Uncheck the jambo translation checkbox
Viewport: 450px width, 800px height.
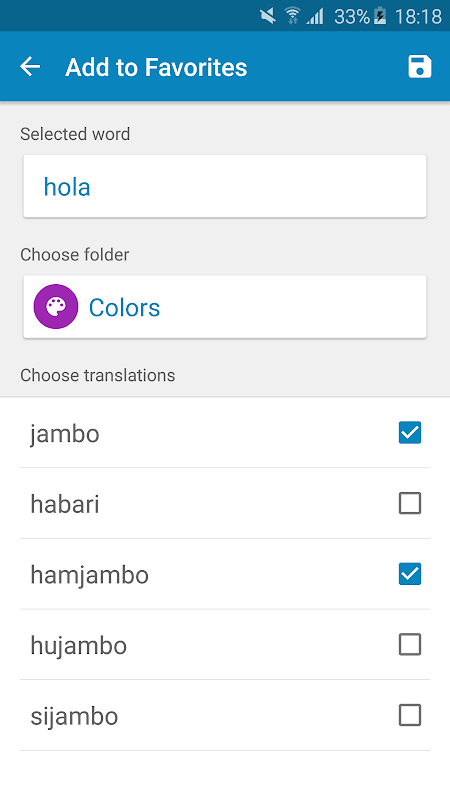(410, 433)
